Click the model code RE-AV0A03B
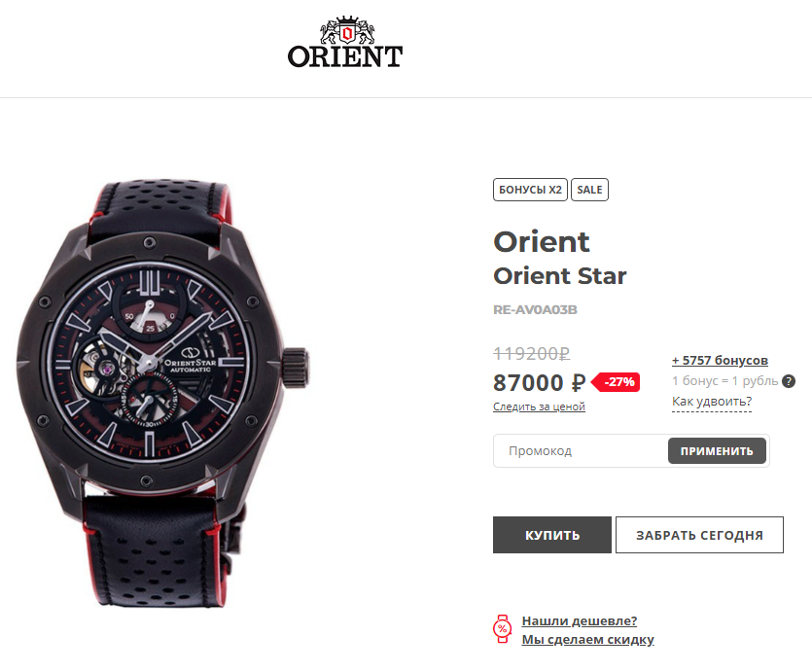The image size is (812, 672). pos(535,309)
